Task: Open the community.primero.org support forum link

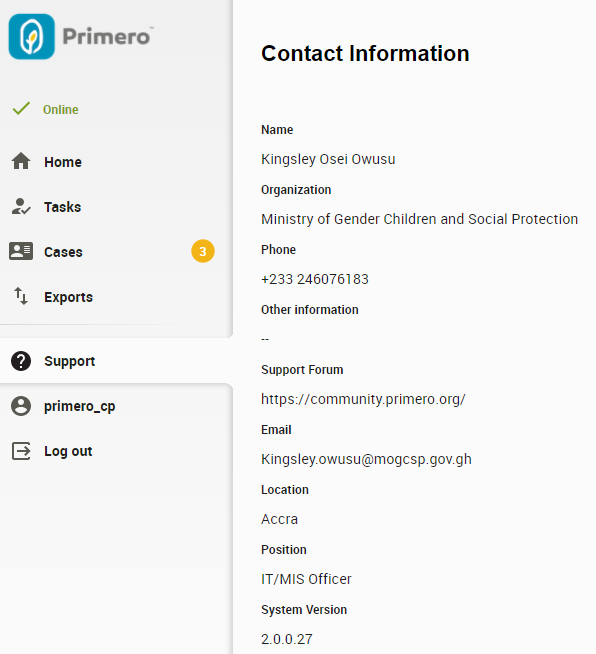Action: point(363,399)
